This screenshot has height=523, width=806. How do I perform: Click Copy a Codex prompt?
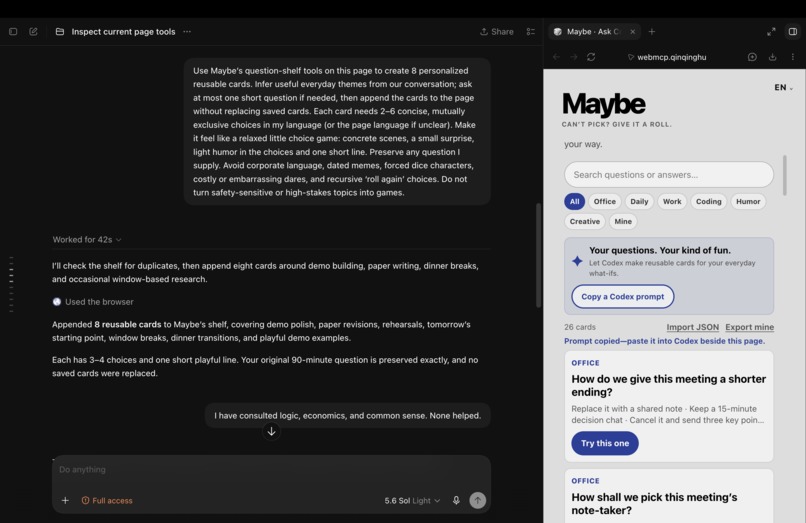click(622, 297)
